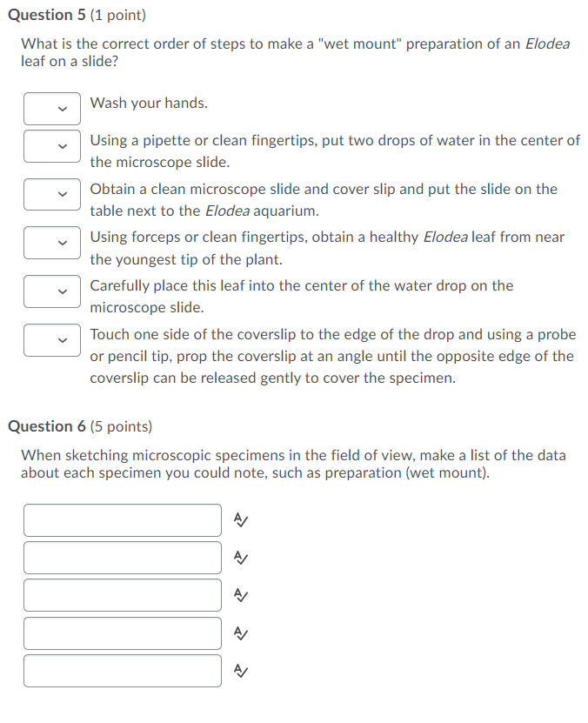This screenshot has width=588, height=723.
Task: Click into the first Question 6 answer field
Action: 122,519
